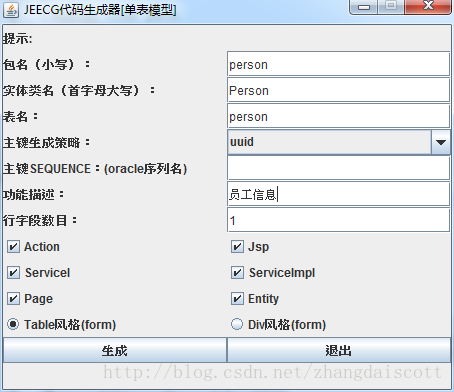Focus the empty 主键SEQUENCE field
Image resolution: width=454 pixels, height=392 pixels.
coord(338,168)
